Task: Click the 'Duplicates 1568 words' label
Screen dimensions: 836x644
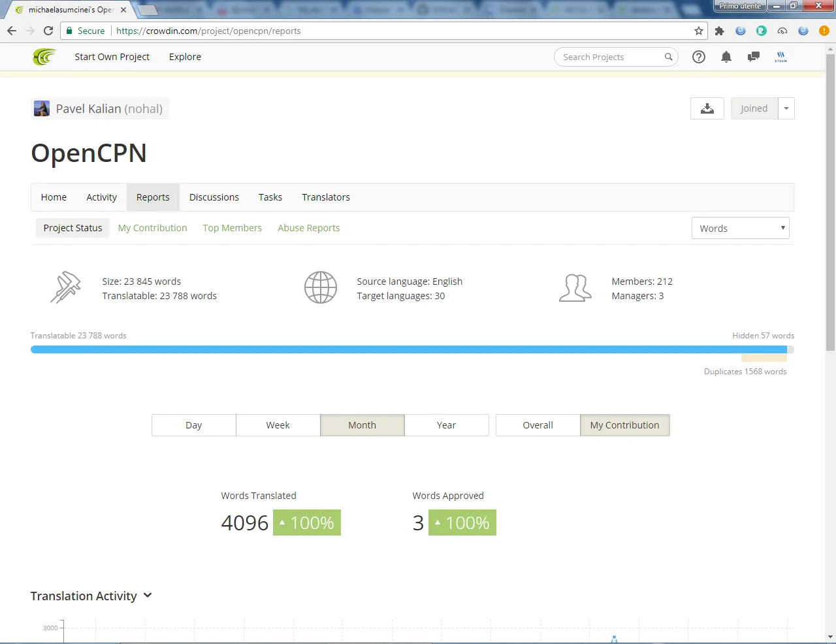Action: tap(745, 372)
